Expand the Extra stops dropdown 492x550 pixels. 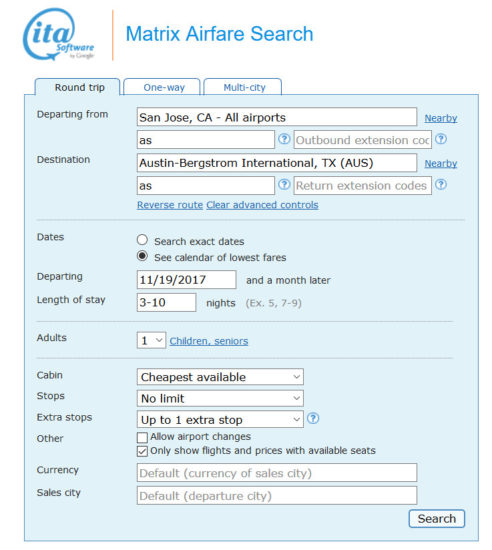tap(220, 420)
